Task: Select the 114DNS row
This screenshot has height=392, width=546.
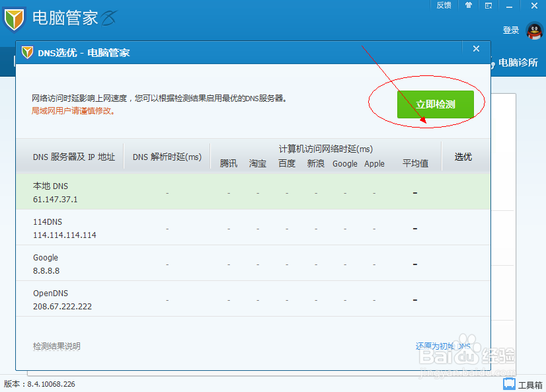Action: pyautogui.click(x=253, y=228)
